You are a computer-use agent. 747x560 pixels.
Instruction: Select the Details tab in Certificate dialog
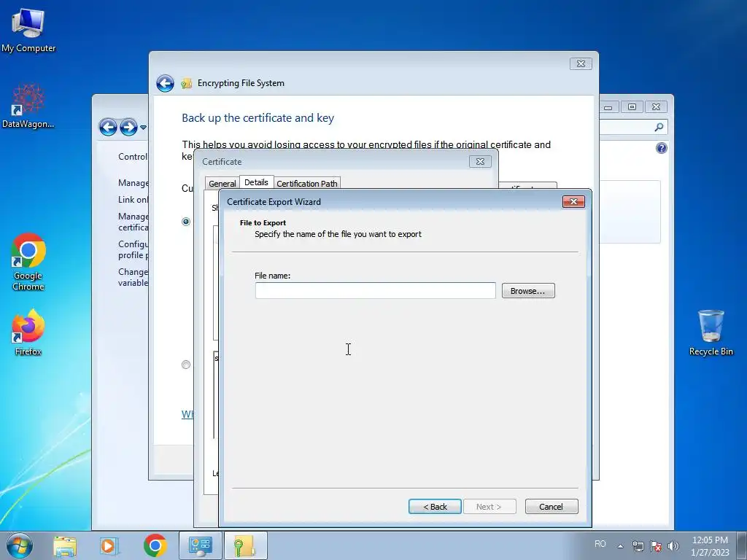pyautogui.click(x=256, y=182)
